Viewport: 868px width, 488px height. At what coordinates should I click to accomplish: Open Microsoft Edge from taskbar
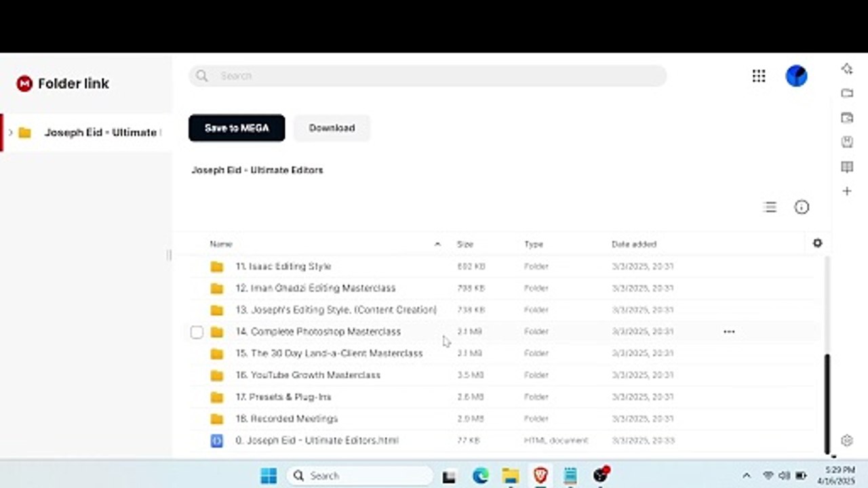click(x=481, y=476)
